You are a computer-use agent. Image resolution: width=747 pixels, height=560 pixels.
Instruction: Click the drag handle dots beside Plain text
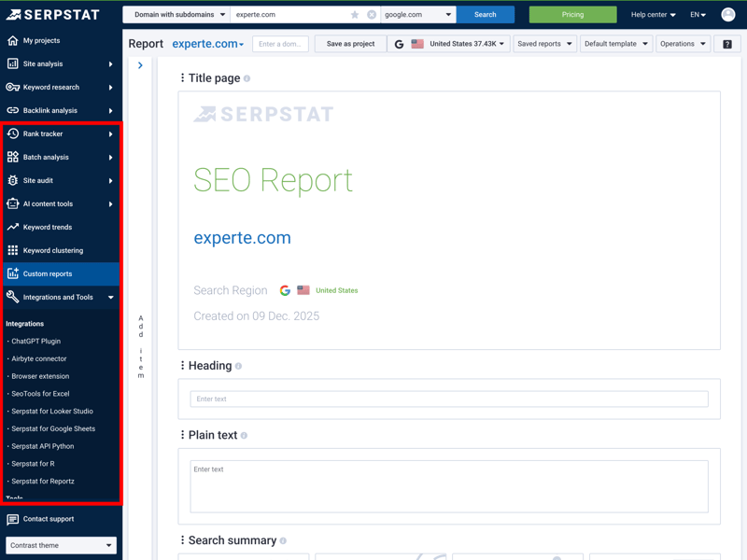click(182, 435)
